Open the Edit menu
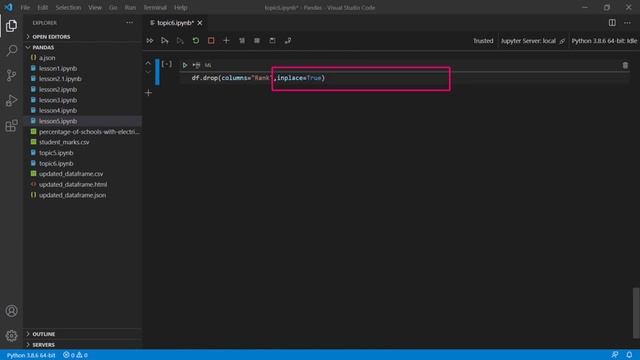The height and width of the screenshot is (360, 640). (42, 7)
